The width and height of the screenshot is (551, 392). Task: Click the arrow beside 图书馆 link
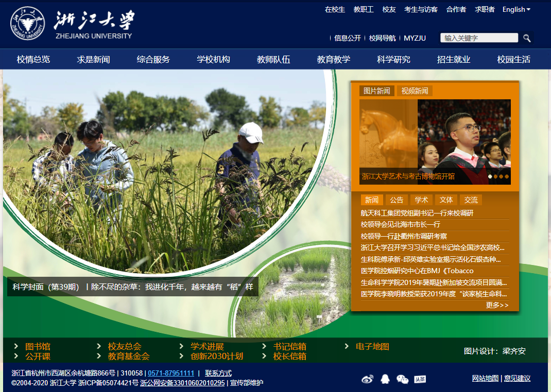pos(16,346)
